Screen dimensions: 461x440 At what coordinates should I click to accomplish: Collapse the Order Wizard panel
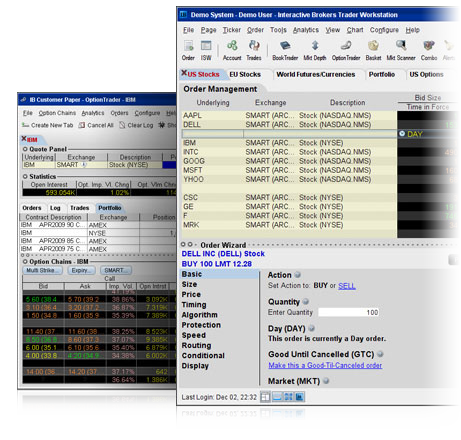(x=183, y=245)
